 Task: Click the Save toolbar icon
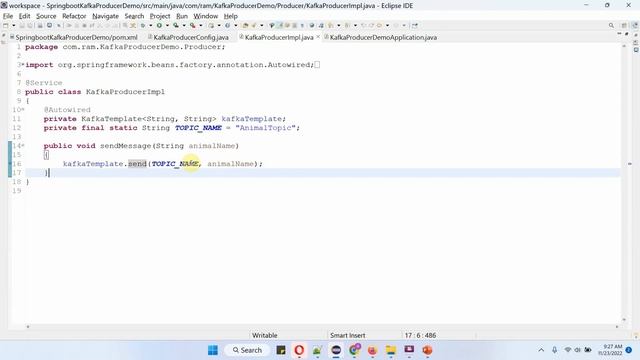click(22, 25)
